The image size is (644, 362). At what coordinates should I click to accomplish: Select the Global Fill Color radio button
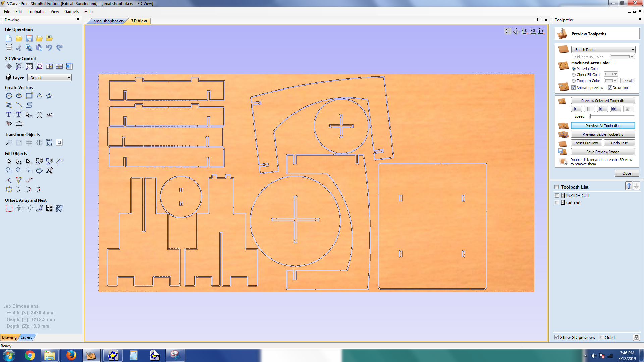pos(574,75)
